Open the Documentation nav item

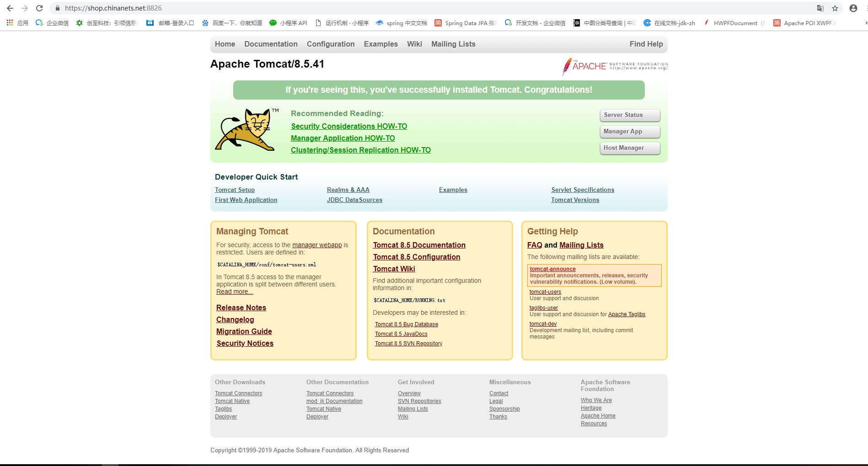pos(271,44)
